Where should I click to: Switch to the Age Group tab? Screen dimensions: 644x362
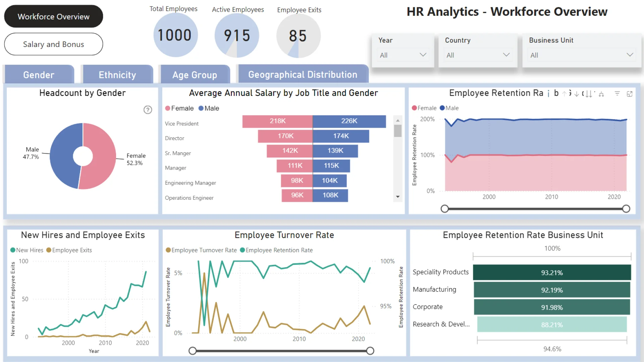pos(195,74)
